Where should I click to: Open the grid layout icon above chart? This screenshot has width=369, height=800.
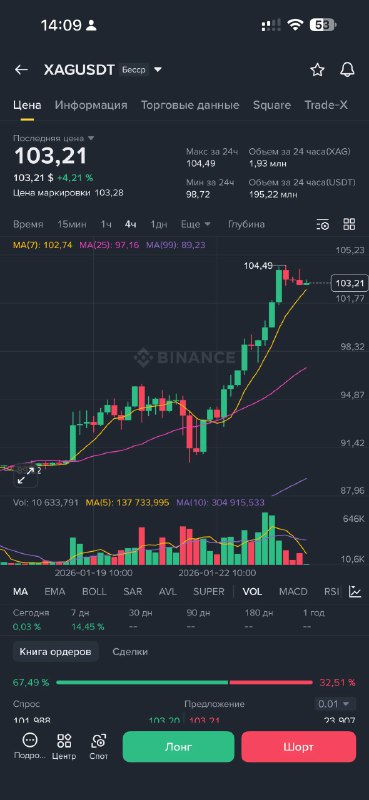tap(349, 224)
